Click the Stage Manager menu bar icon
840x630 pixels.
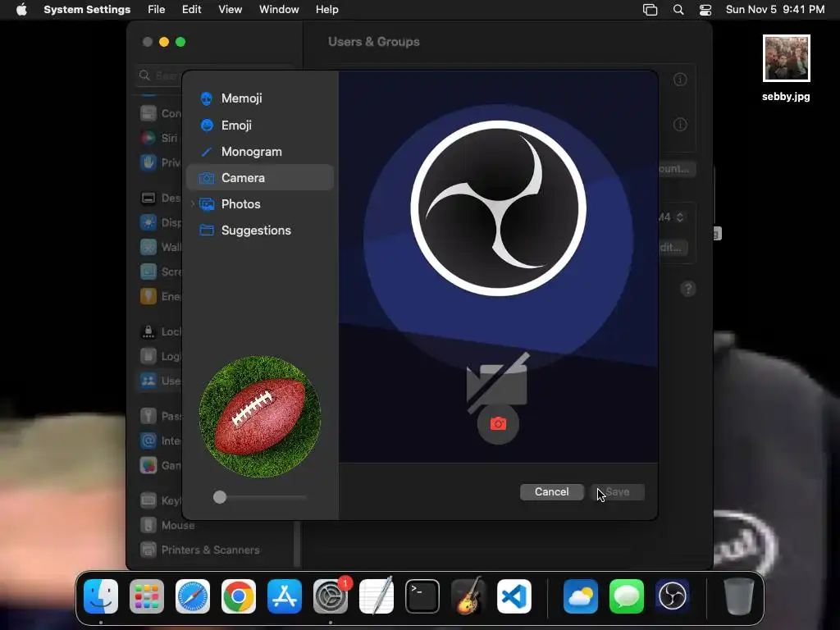coord(650,10)
